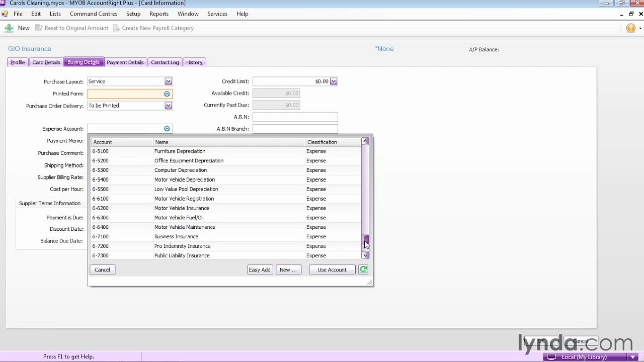Viewport: 644px width, 362px height.
Task: Click the Use Account button
Action: coord(332,270)
